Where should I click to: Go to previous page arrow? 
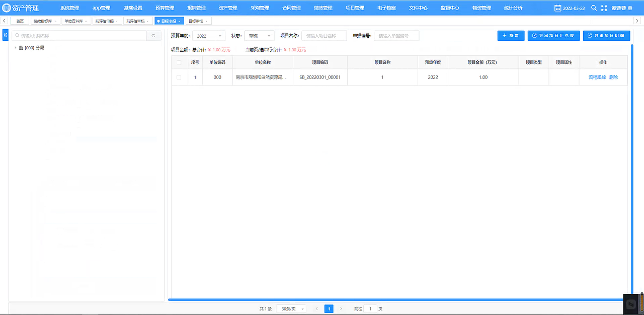pyautogui.click(x=316, y=308)
